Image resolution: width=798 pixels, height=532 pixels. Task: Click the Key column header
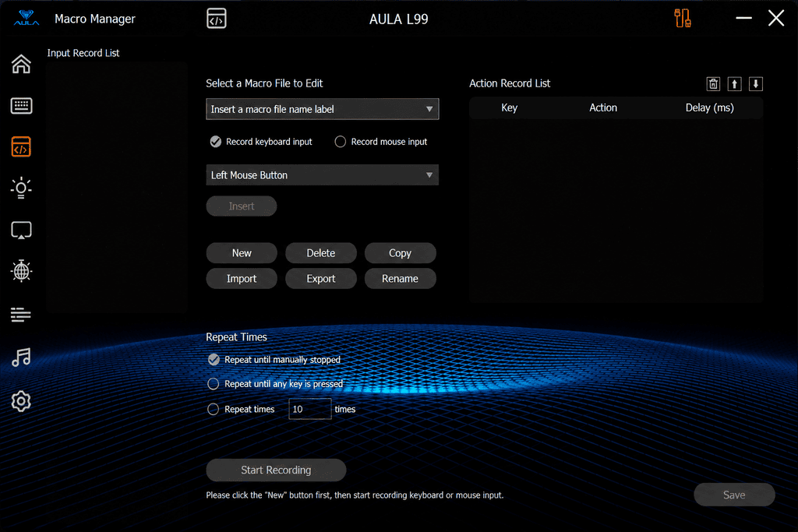click(509, 107)
